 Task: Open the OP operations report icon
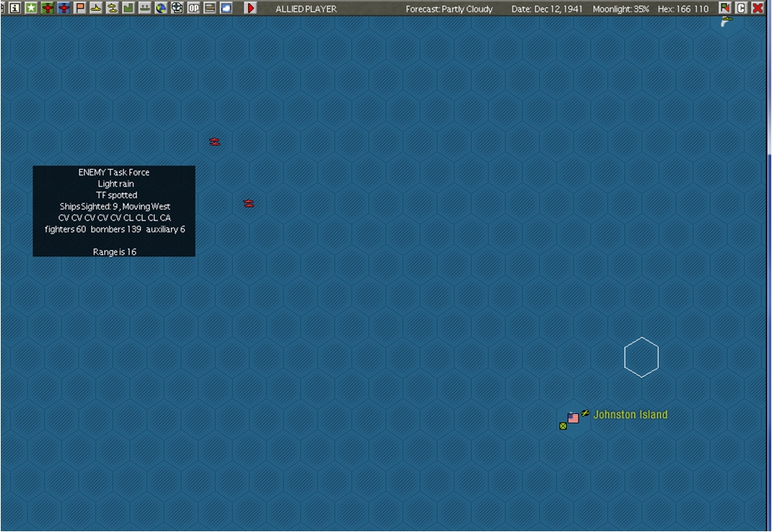(x=194, y=8)
